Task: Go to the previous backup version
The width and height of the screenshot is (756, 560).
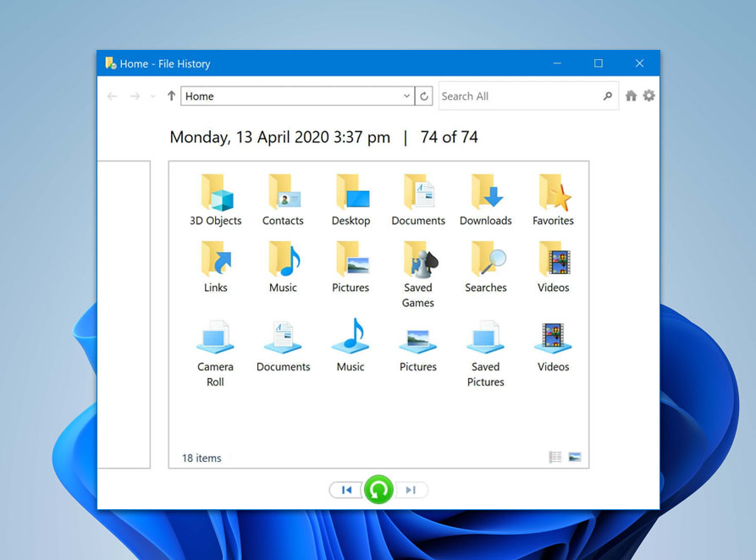Action: [345, 490]
